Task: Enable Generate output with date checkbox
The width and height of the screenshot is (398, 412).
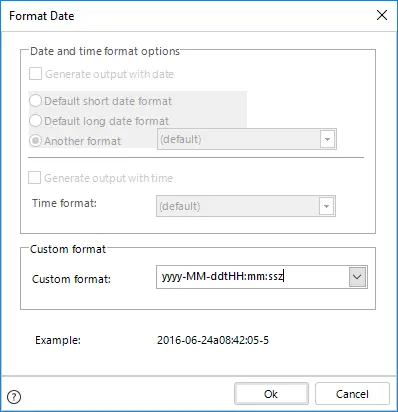Action: point(35,74)
